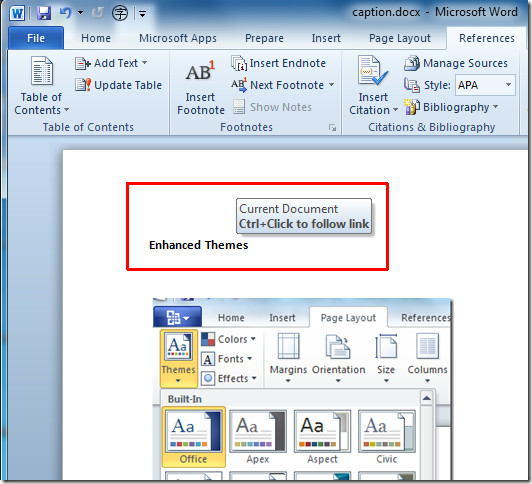Image resolution: width=532 pixels, height=484 pixels.
Task: Click Table of Contents group label
Action: coord(88,127)
